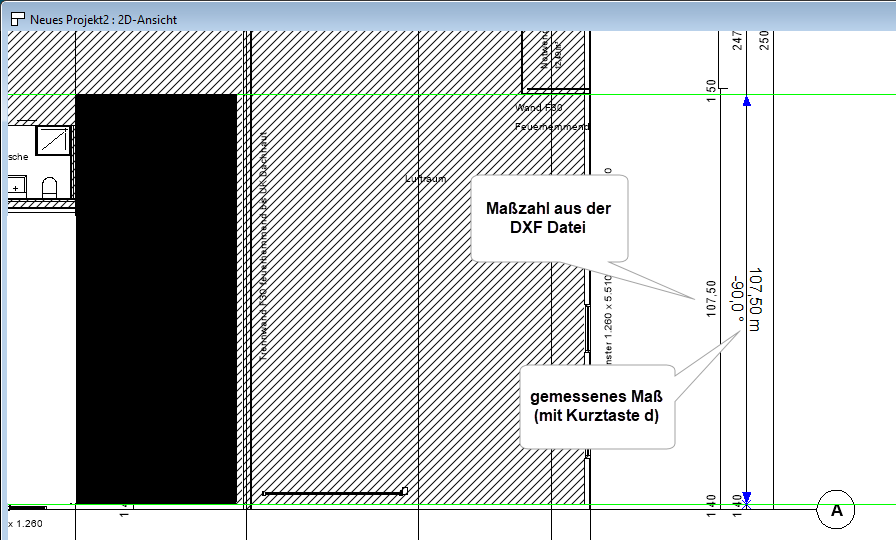Viewport: 896px width, 540px height.
Task: Click the small sink symbol with plus sign
Action: coord(17,186)
